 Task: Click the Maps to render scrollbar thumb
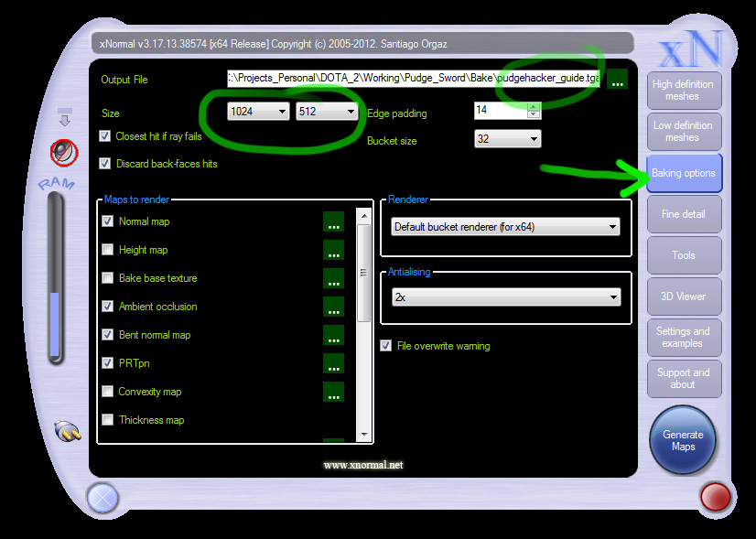364,273
